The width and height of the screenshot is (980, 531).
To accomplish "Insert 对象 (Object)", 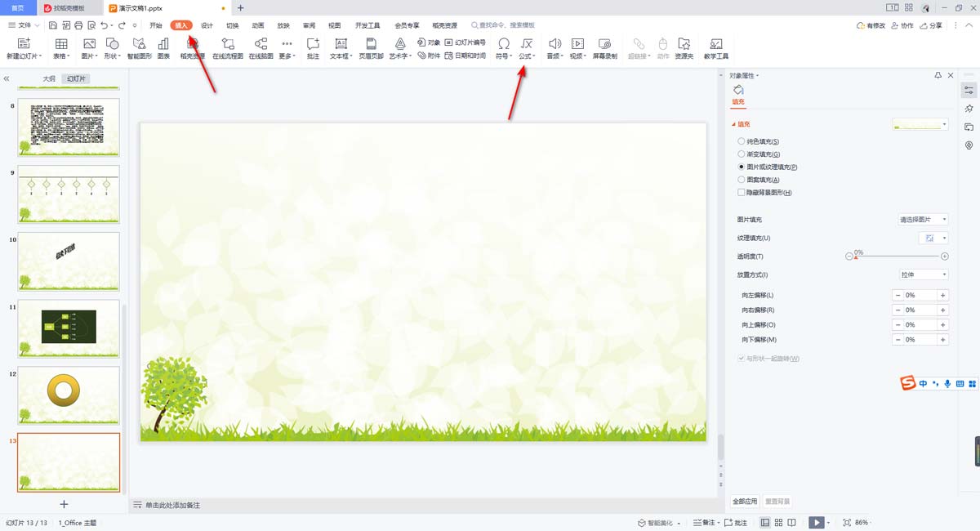I will [x=429, y=42].
